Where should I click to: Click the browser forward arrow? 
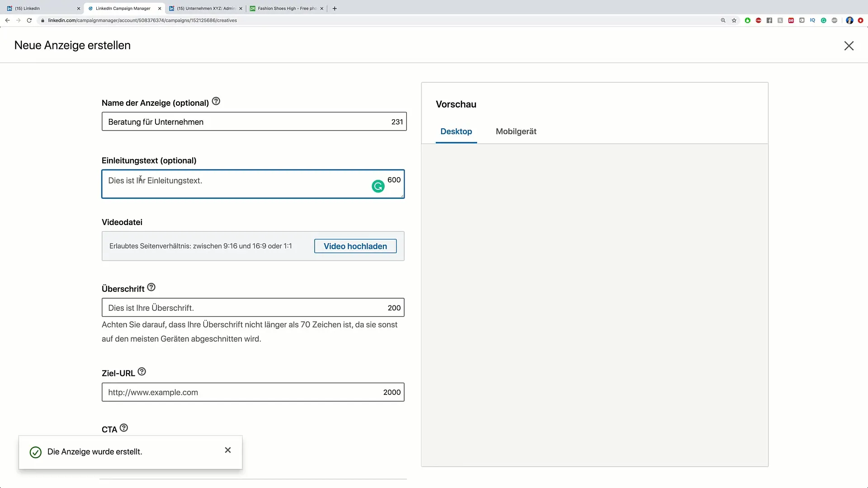coord(18,20)
